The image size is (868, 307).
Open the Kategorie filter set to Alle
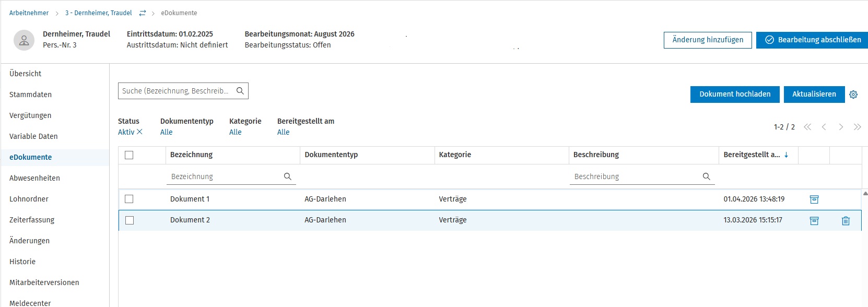pos(236,132)
